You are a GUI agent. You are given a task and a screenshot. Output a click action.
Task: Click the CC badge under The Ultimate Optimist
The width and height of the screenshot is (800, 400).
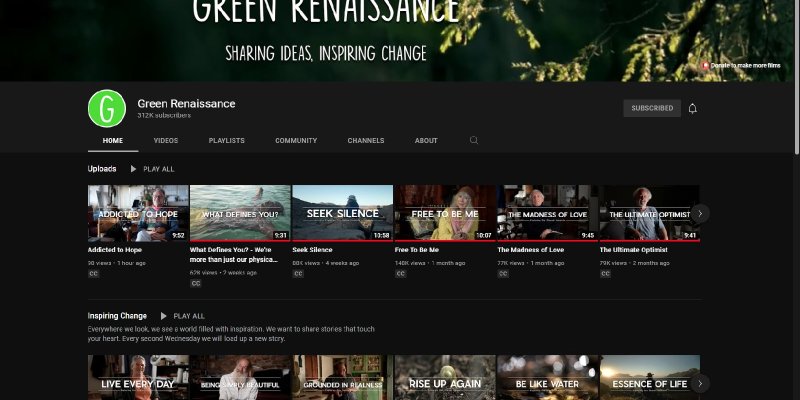(605, 273)
